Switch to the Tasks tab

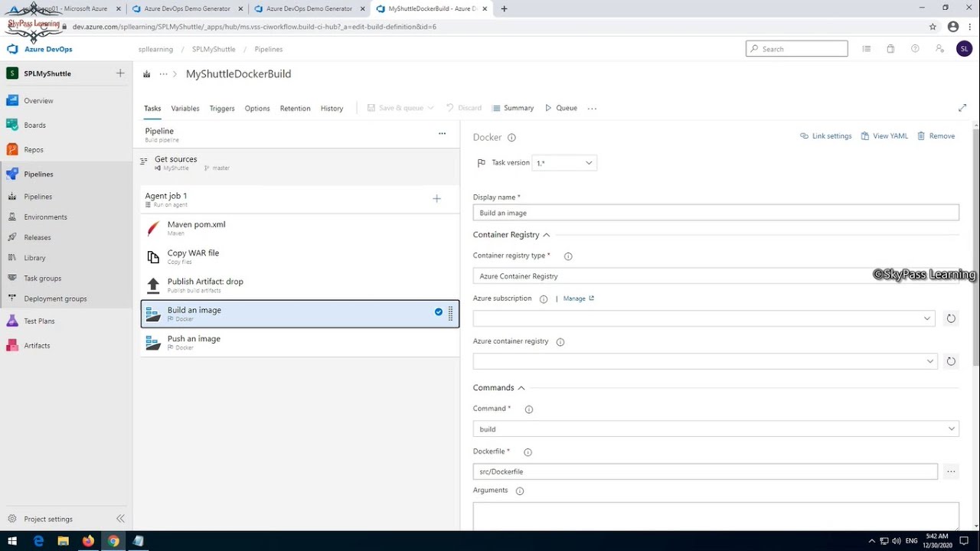152,109
